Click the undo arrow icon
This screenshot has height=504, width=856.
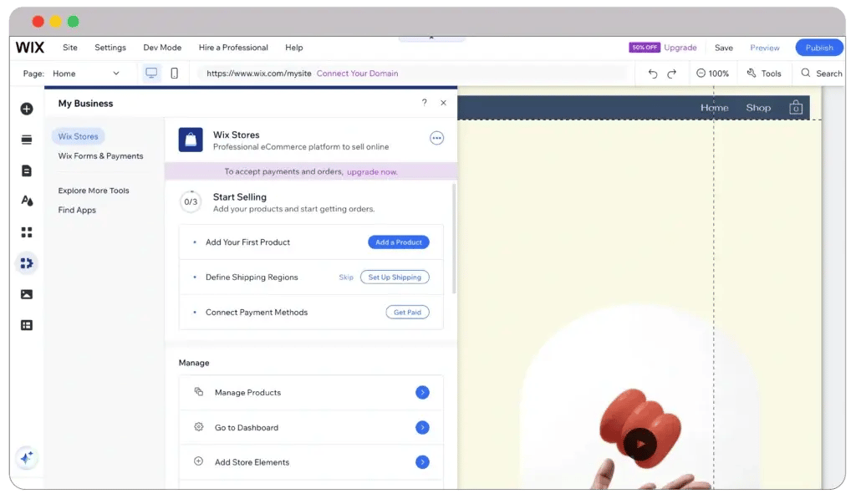tap(653, 74)
